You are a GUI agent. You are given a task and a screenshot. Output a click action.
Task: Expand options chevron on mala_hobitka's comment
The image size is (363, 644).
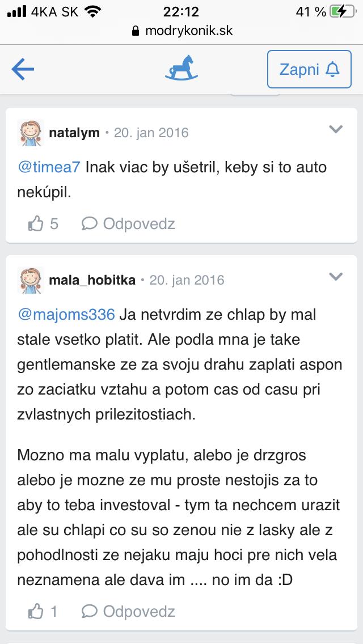(x=336, y=277)
